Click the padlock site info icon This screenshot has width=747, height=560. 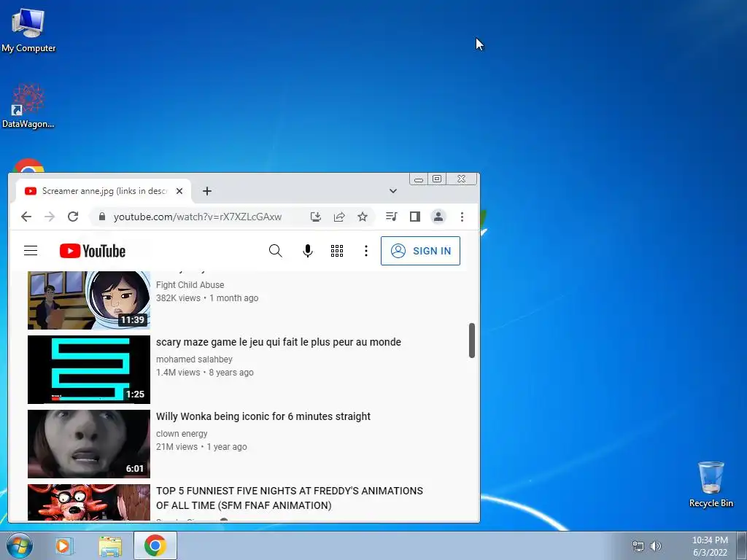(x=101, y=217)
